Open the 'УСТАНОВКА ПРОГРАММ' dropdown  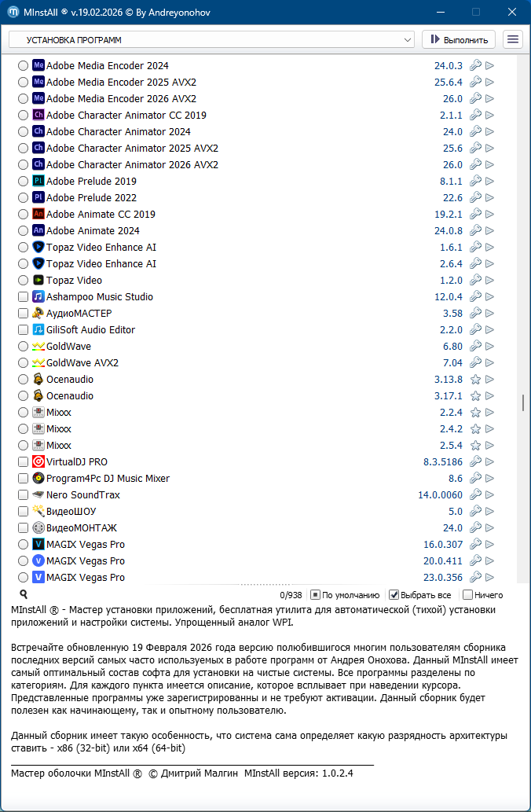211,39
